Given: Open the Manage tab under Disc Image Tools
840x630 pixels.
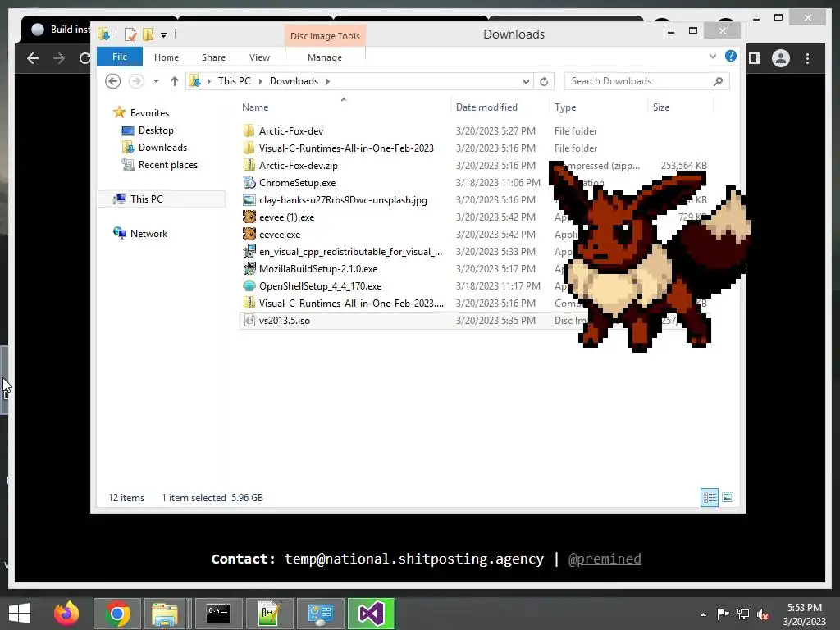Looking at the screenshot, I should click(325, 57).
